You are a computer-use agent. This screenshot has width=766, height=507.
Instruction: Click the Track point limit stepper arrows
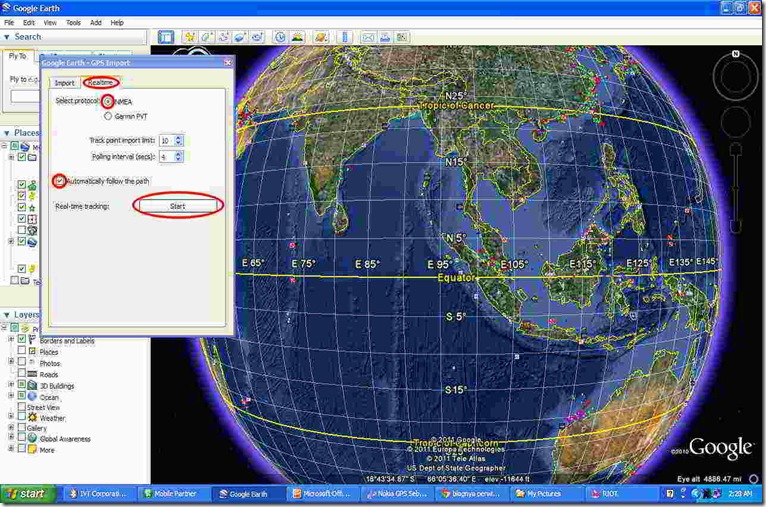(x=178, y=141)
